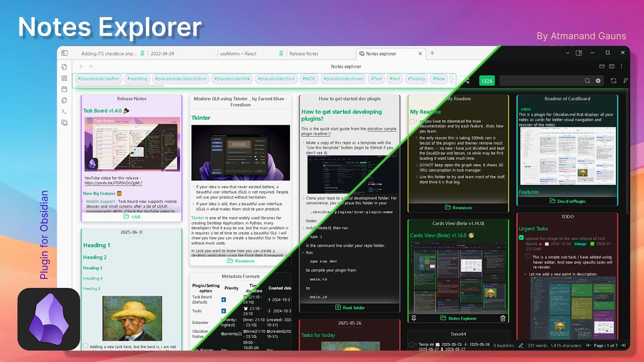Uncheck the 'Upload this image' task checkbox
This screenshot has width=644, height=362.
521,238
